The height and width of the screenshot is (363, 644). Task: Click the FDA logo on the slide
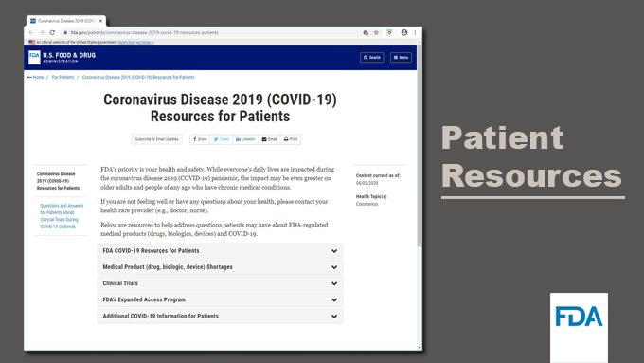(579, 316)
